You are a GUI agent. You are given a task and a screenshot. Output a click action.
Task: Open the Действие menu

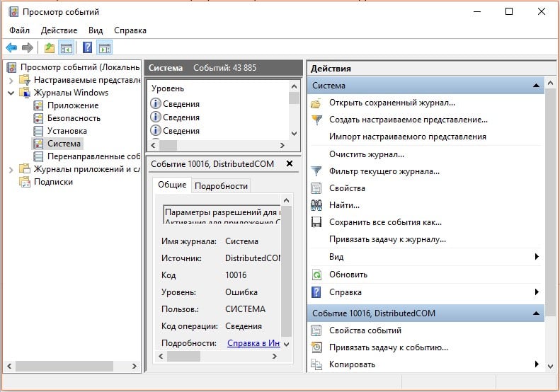point(59,30)
